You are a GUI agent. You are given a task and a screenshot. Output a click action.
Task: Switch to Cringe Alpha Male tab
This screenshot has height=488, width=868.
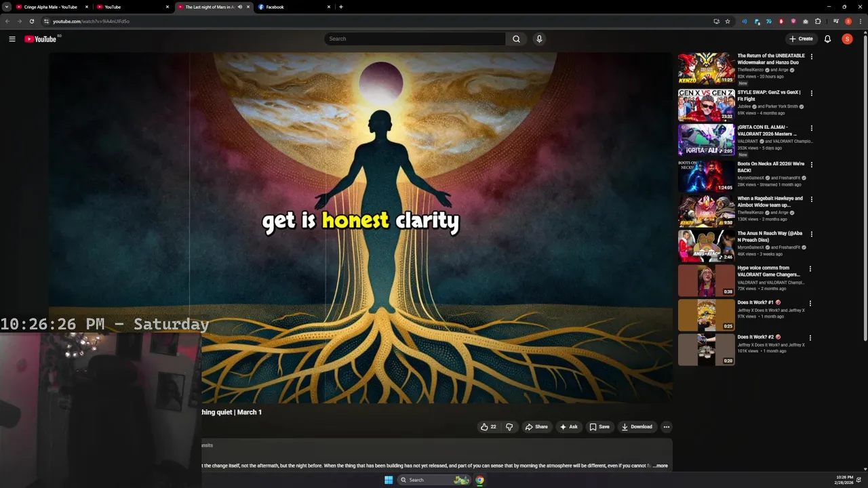click(x=52, y=7)
